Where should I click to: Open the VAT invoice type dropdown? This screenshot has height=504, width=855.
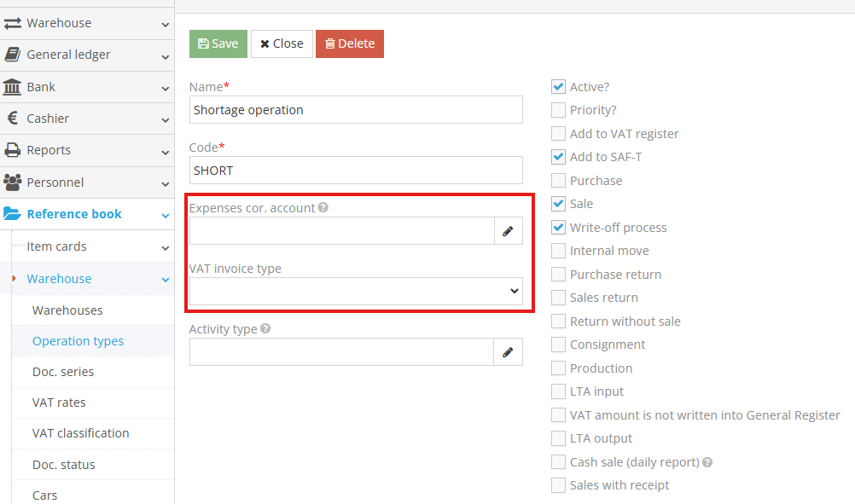(x=356, y=291)
